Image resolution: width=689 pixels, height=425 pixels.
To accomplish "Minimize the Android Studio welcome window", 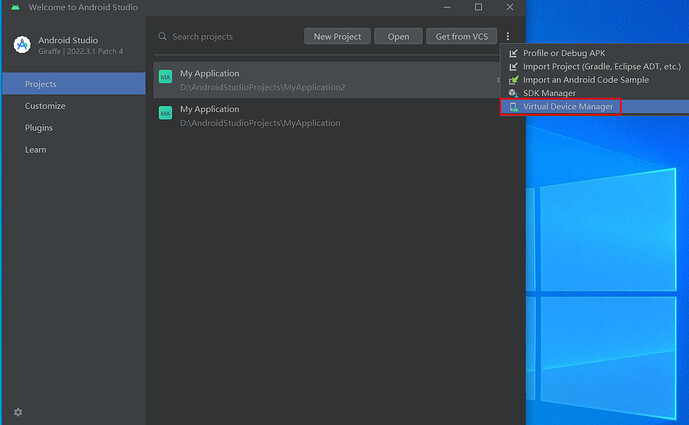I will point(447,7).
